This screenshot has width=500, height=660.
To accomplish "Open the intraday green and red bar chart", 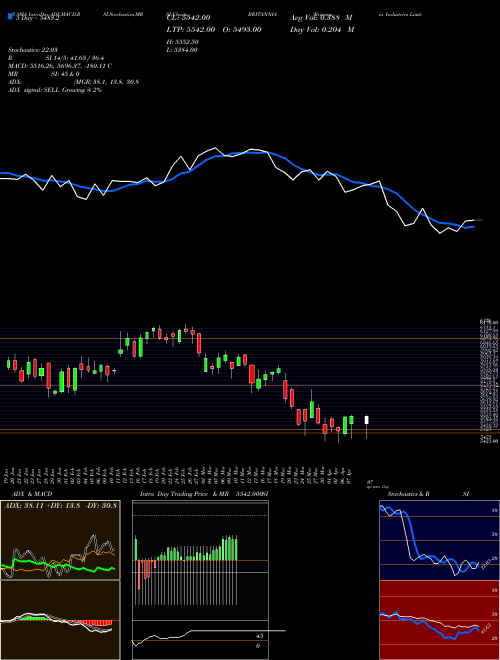I will click(x=200, y=560).
